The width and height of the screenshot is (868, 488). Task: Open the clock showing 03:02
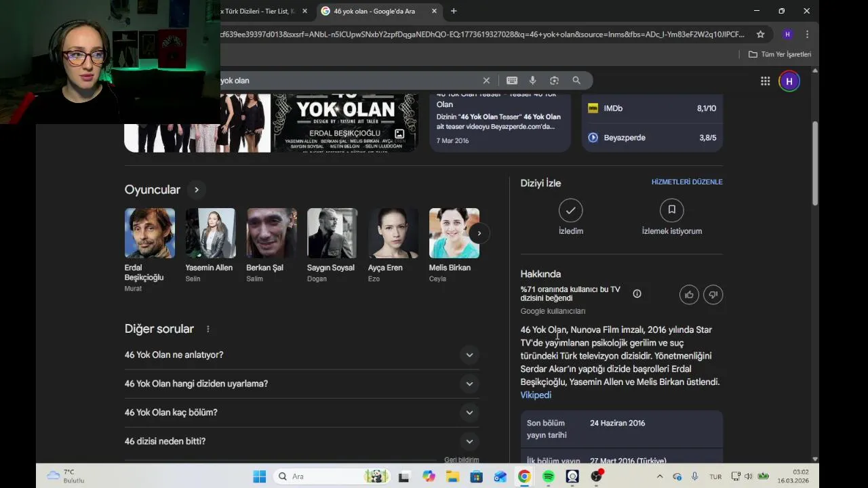tap(793, 476)
